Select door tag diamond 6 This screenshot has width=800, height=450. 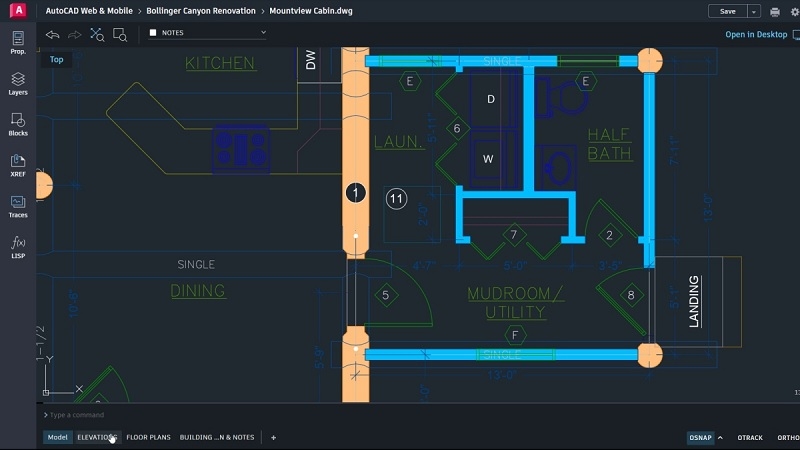point(457,129)
